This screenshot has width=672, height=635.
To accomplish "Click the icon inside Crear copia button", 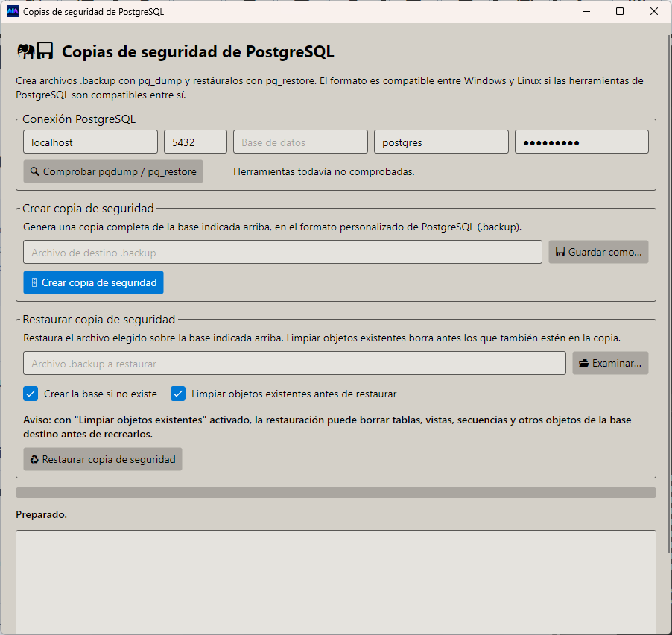I will coord(34,282).
